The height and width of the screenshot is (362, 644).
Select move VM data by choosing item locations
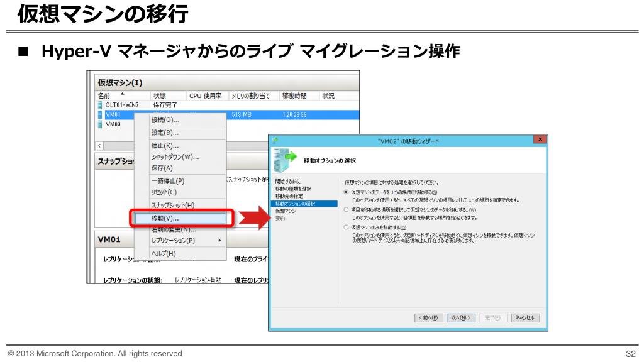coord(347,210)
